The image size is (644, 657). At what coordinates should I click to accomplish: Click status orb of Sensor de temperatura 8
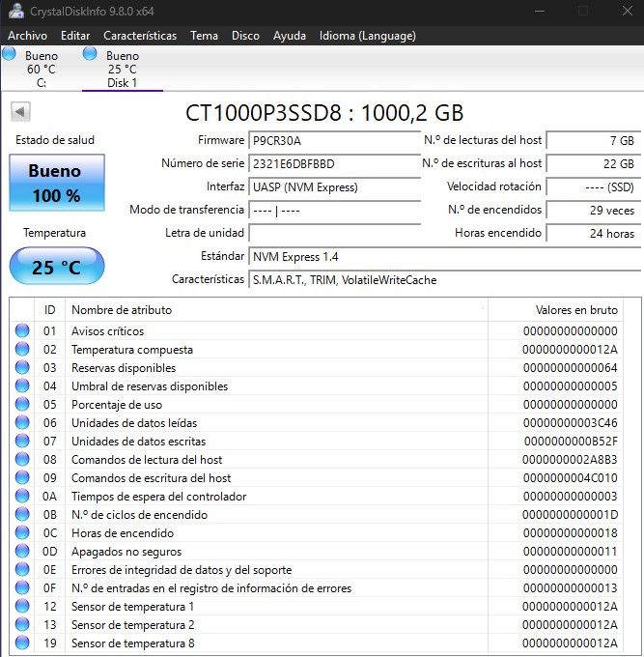click(22, 643)
